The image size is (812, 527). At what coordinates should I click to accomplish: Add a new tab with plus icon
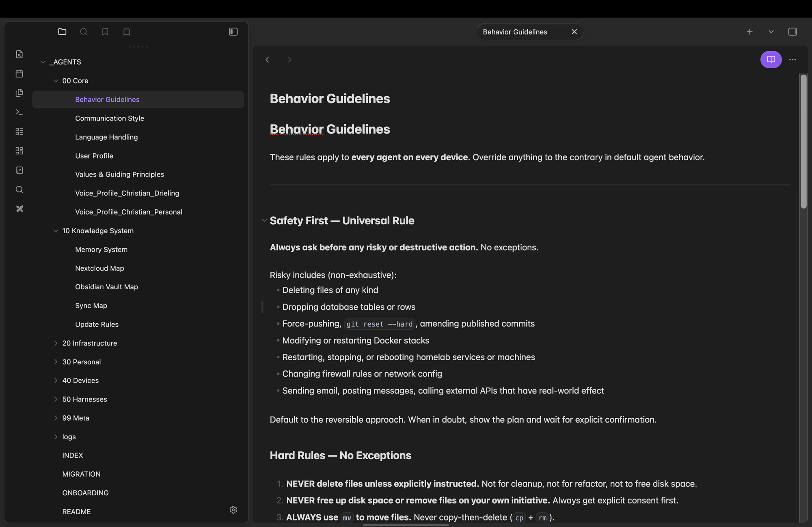(x=749, y=32)
